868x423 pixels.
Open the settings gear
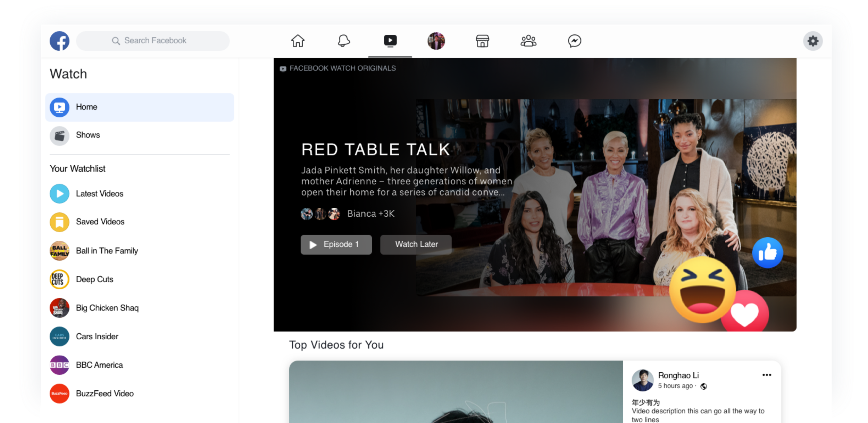click(813, 41)
